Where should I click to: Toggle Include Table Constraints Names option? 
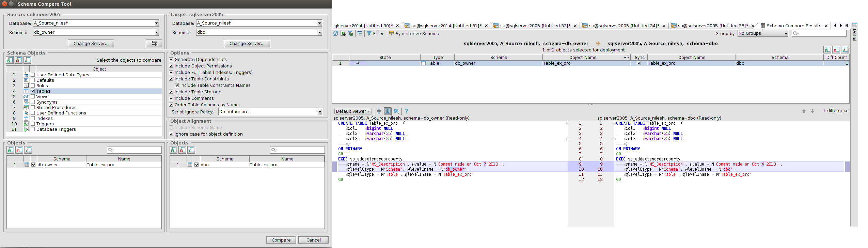click(x=177, y=85)
